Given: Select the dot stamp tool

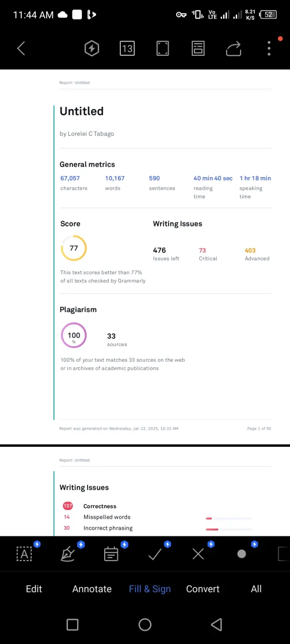Looking at the screenshot, I should tap(242, 554).
